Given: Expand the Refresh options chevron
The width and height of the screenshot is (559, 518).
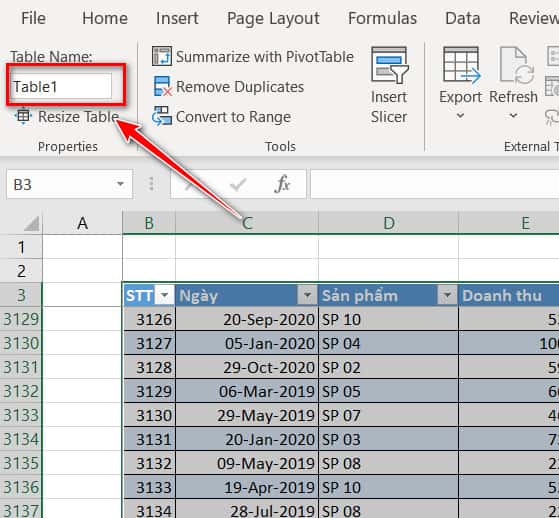Looking at the screenshot, I should point(513,116).
